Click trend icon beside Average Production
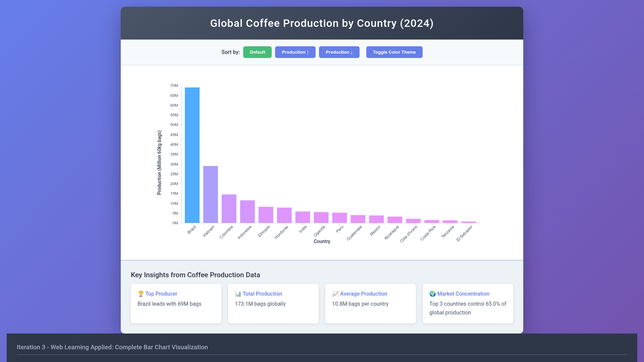Image resolution: width=644 pixels, height=362 pixels. tap(335, 294)
